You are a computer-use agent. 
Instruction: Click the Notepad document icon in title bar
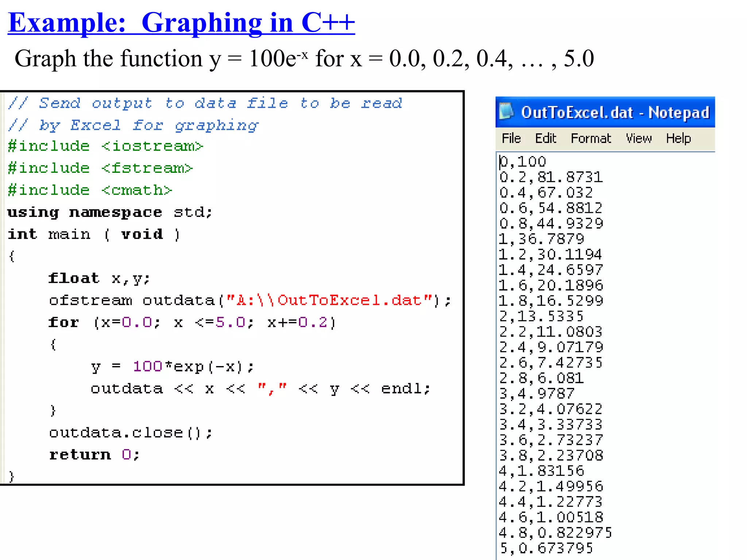[506, 111]
